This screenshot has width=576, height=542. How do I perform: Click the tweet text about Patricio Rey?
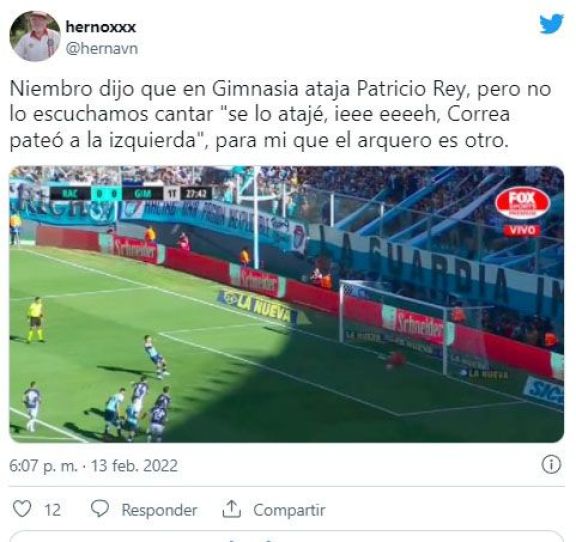(280, 115)
